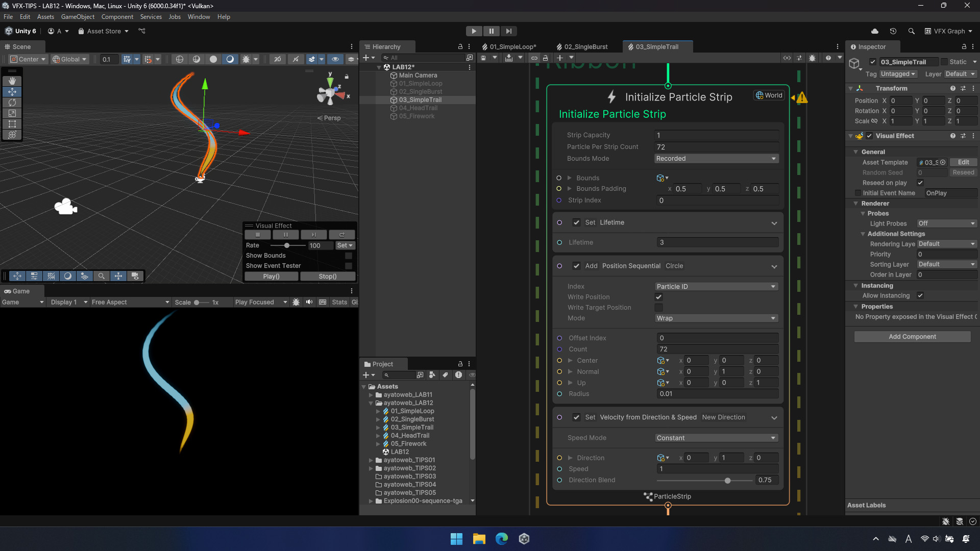
Task: Click the Play button in main toolbar
Action: pos(474,31)
